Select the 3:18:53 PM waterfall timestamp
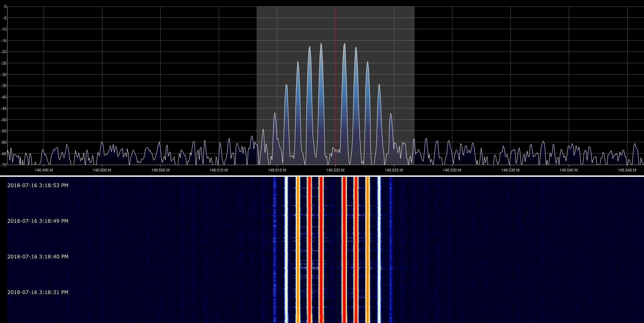The height and width of the screenshot is (323, 644). 38,185
